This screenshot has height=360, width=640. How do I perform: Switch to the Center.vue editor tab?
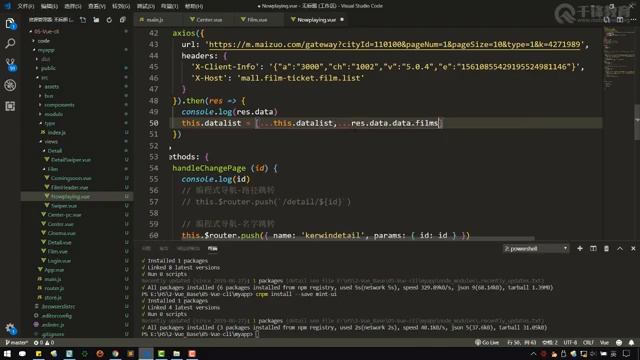(x=209, y=20)
